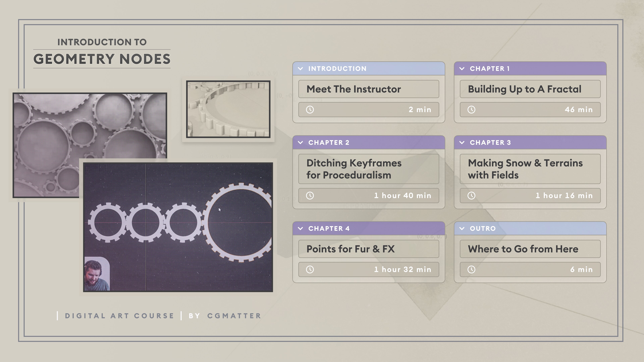Collapse the Chapter 3 chevron
Viewport: 644px width, 362px height.
point(462,143)
